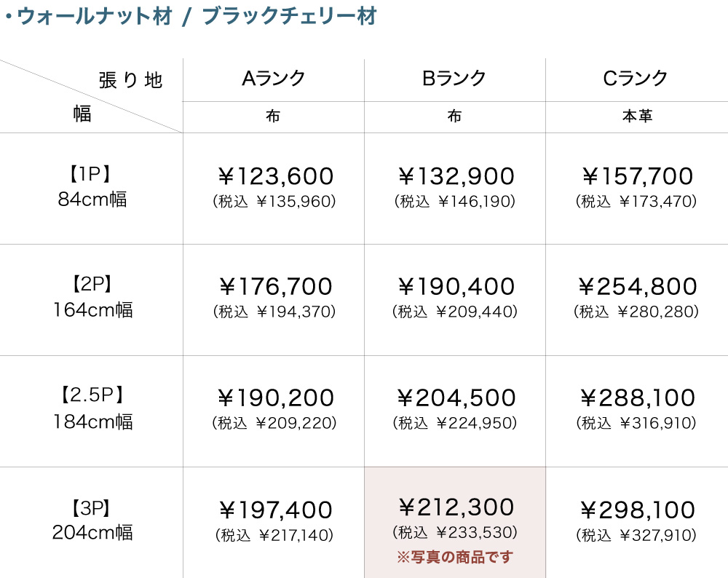Click the ¥123,600 price cell
Viewport: 728px width, 578px height.
pos(274,187)
